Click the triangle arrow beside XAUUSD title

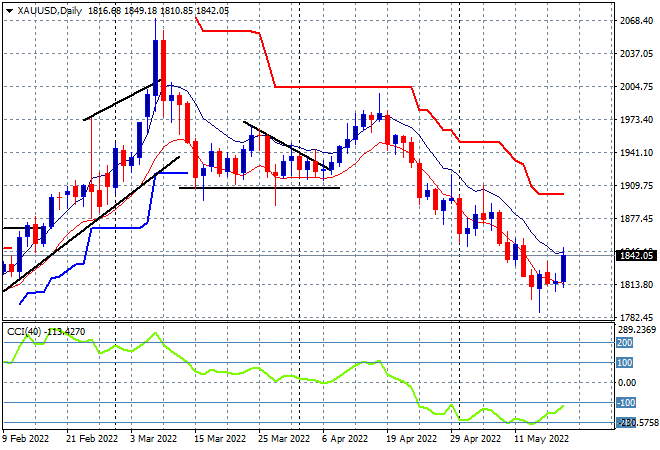[x=9, y=11]
